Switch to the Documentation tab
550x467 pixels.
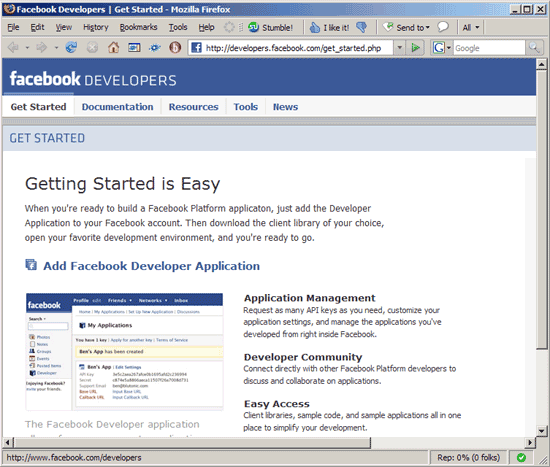point(118,107)
